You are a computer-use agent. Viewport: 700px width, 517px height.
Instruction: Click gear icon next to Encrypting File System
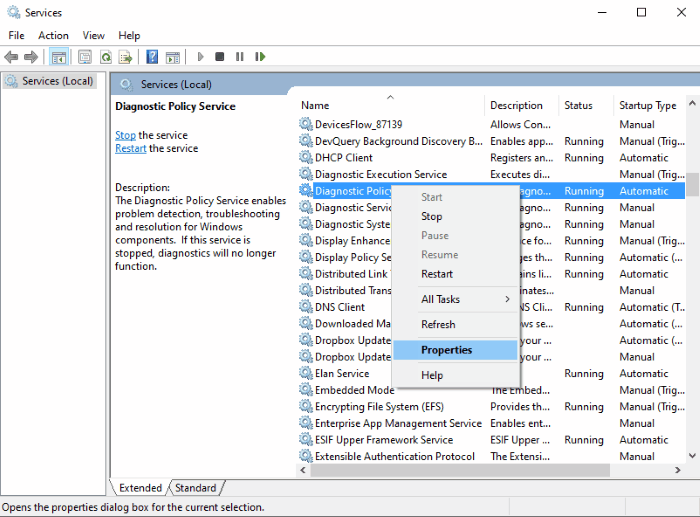tap(305, 406)
